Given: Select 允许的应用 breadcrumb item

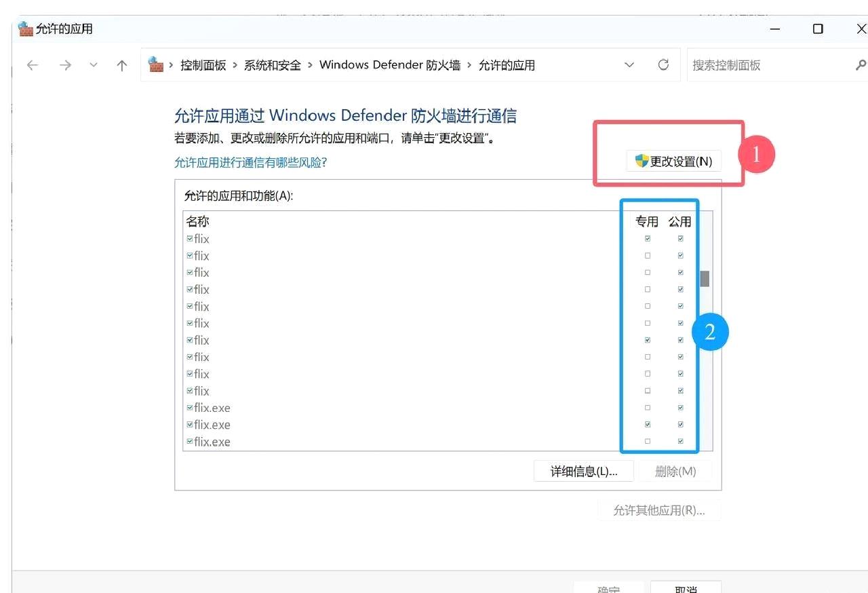Looking at the screenshot, I should (x=507, y=65).
